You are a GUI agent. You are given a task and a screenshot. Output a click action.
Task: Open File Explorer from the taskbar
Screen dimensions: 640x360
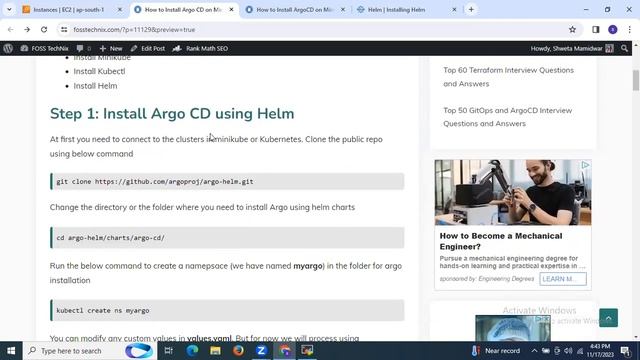215,351
